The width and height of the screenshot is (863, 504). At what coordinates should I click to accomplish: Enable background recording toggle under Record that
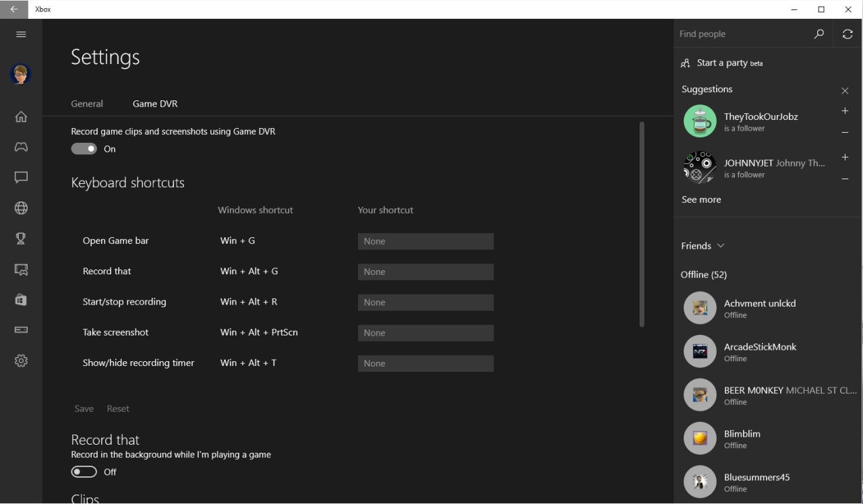(84, 472)
